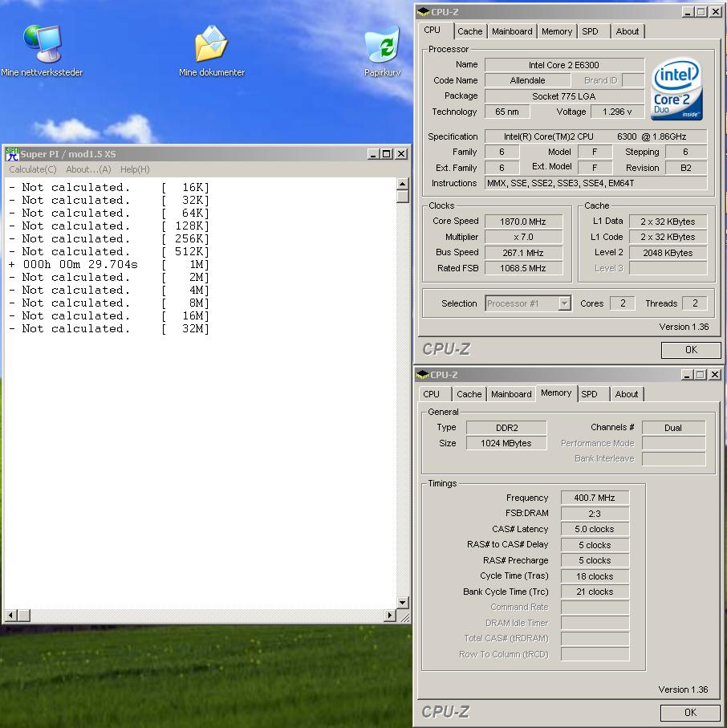
Task: Click the instructions MMX, SSE list field
Action: click(596, 183)
